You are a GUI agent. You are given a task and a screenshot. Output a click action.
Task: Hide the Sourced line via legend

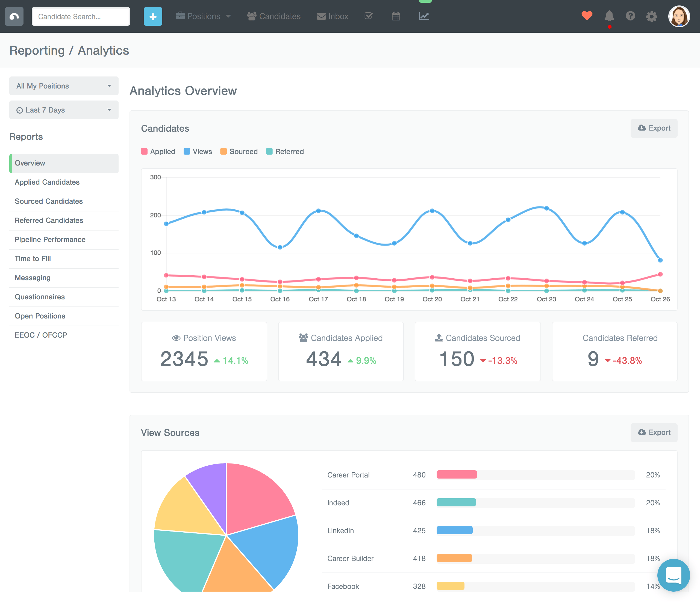tap(239, 151)
